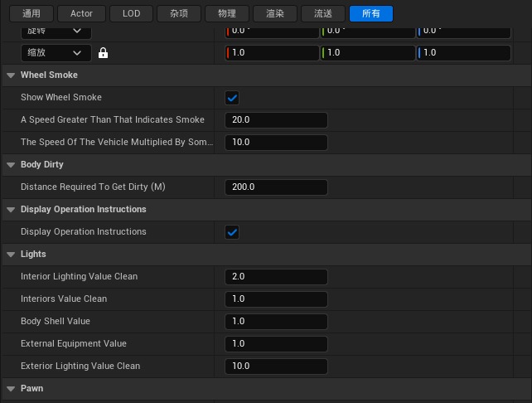The height and width of the screenshot is (403, 532).
Task: Edit Interior Lighting Value Clean field
Action: click(x=276, y=277)
